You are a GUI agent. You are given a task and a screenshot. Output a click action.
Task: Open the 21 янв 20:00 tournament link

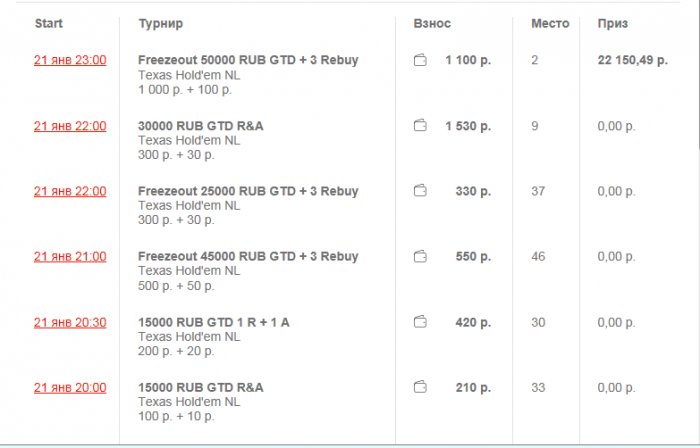click(x=70, y=387)
